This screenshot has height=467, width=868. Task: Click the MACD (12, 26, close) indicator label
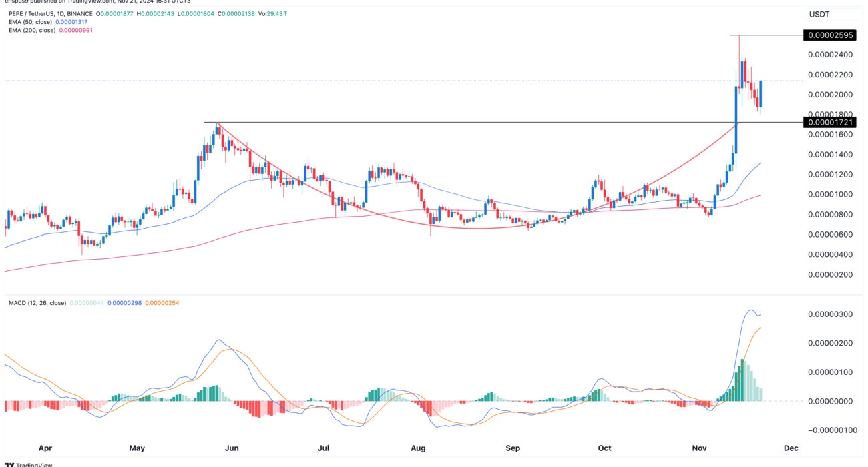(37, 303)
